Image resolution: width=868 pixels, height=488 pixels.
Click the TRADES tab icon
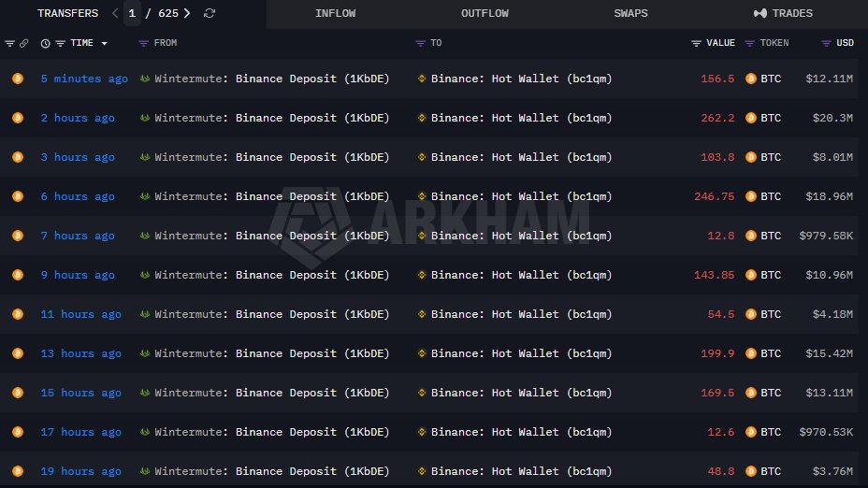pyautogui.click(x=760, y=13)
